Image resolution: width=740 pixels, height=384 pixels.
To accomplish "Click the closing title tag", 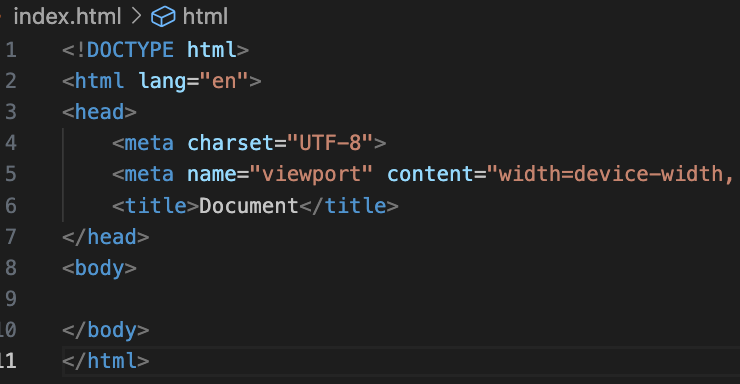I will (x=349, y=206).
